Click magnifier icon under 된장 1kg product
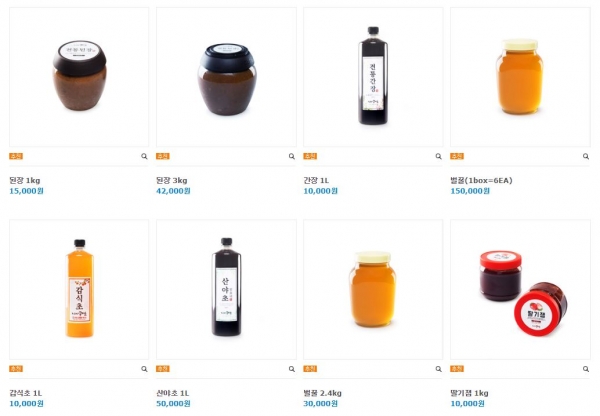 pos(144,156)
